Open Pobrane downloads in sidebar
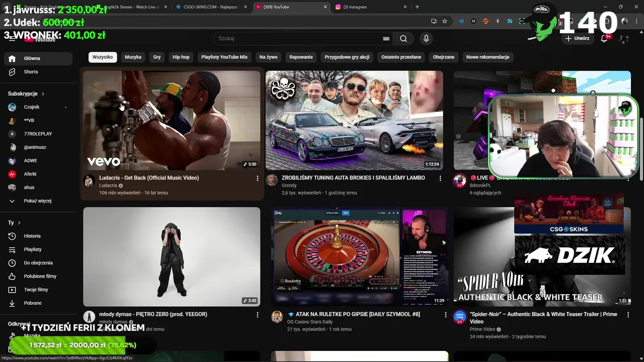Viewport: 644px width, 362px height. [38, 303]
